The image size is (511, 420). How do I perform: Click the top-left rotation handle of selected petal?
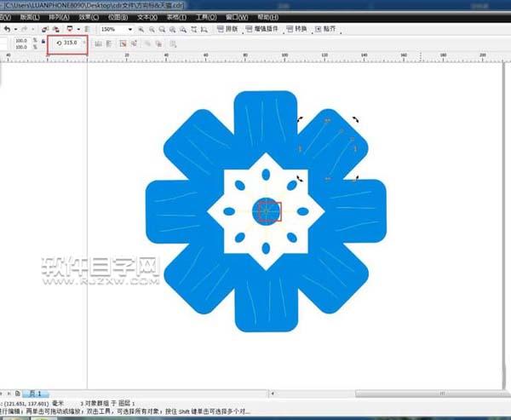tap(300, 119)
